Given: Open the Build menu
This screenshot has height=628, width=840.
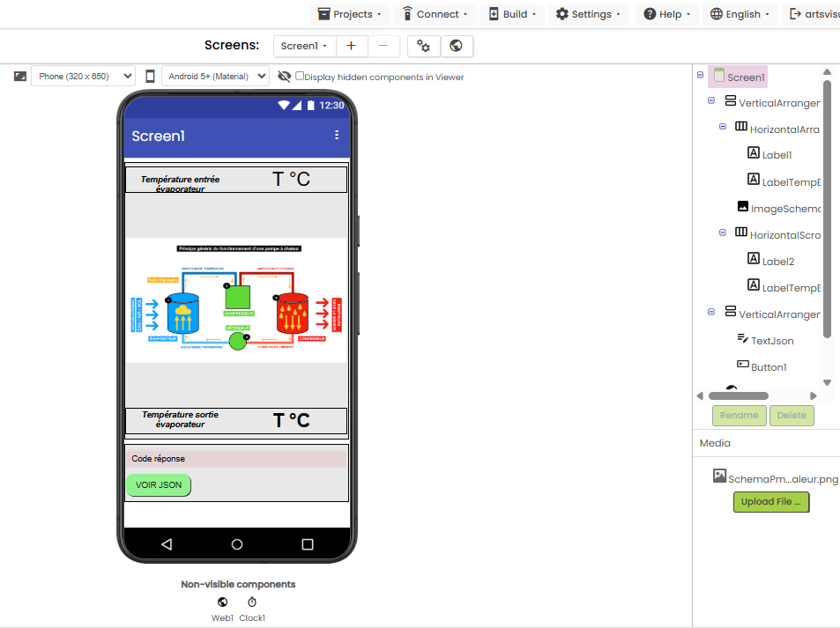Looking at the screenshot, I should 510,14.
